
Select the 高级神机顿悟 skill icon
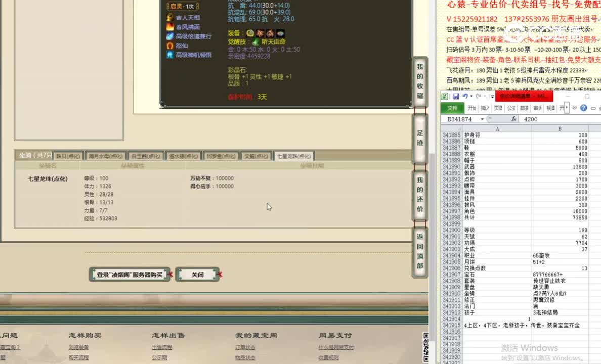tap(169, 55)
